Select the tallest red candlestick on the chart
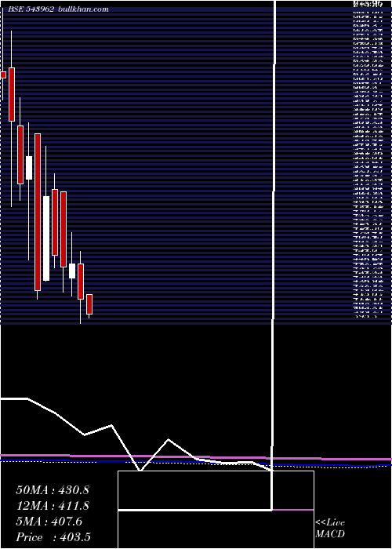 [38, 213]
